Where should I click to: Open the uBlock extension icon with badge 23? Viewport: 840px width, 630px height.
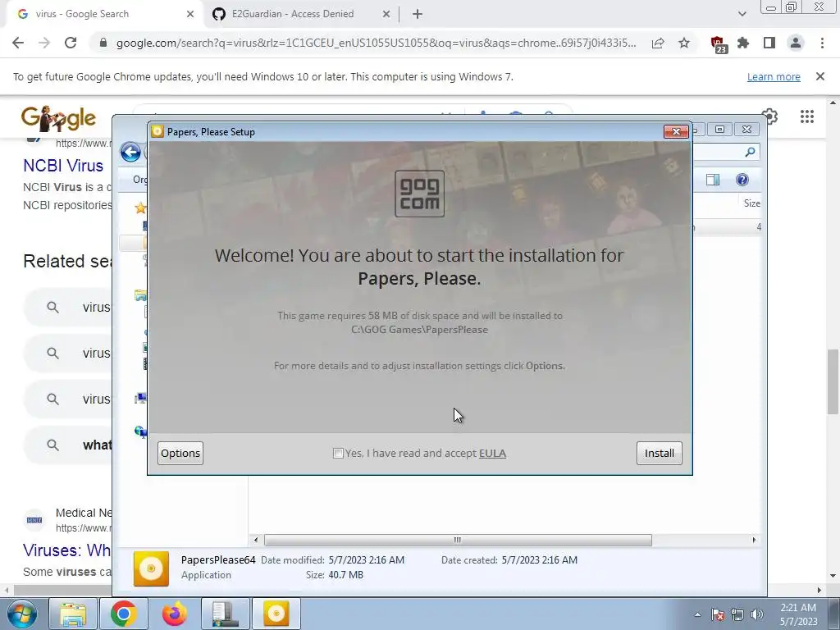[x=718, y=44]
